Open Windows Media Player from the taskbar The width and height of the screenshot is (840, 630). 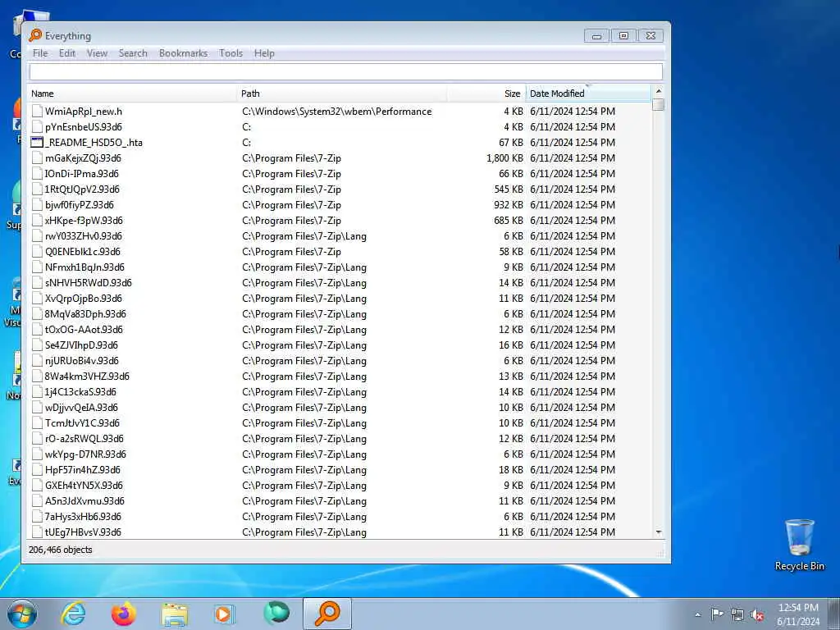(224, 614)
